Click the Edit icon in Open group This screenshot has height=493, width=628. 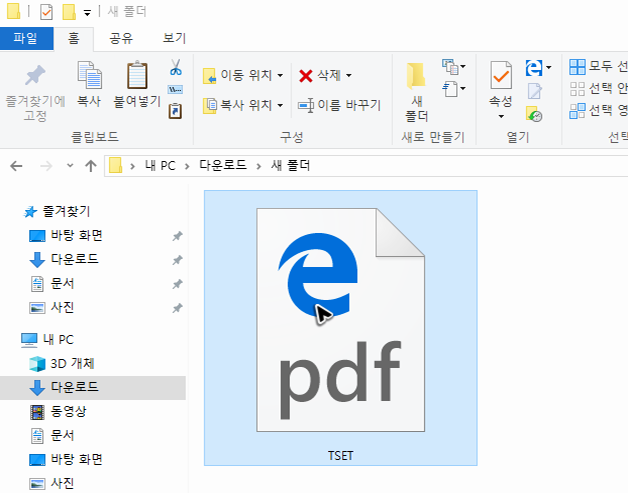(x=534, y=91)
